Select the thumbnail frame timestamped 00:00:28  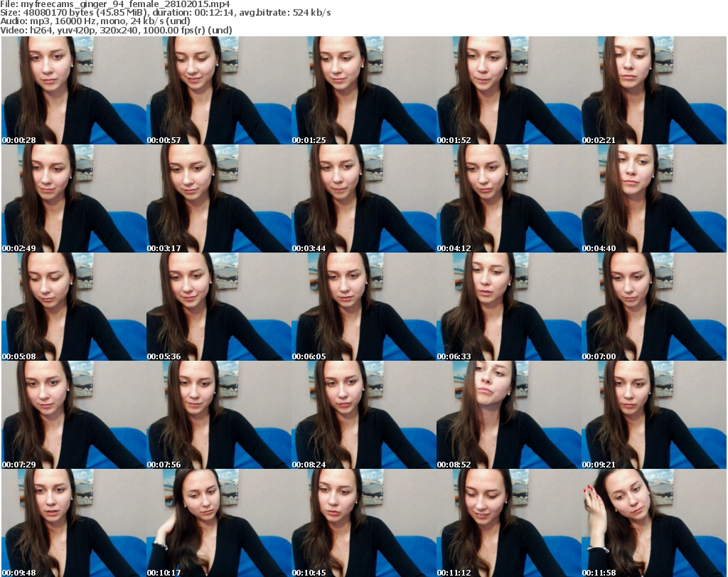coord(74,90)
